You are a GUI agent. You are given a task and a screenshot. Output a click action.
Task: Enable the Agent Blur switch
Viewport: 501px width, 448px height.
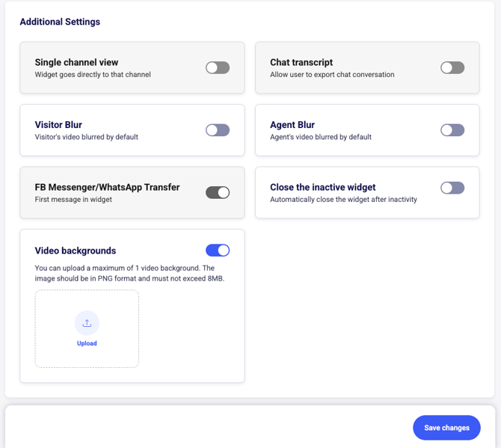[x=452, y=130]
